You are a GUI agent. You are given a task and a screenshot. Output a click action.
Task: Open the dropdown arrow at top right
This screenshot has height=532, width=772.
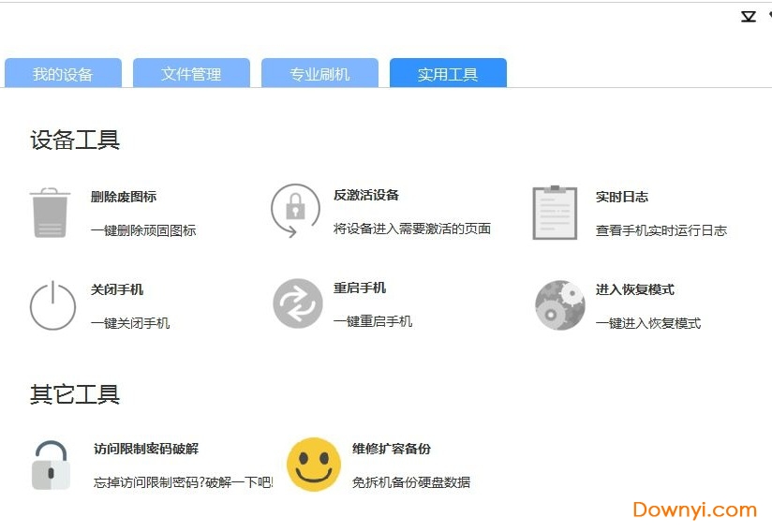tap(748, 16)
